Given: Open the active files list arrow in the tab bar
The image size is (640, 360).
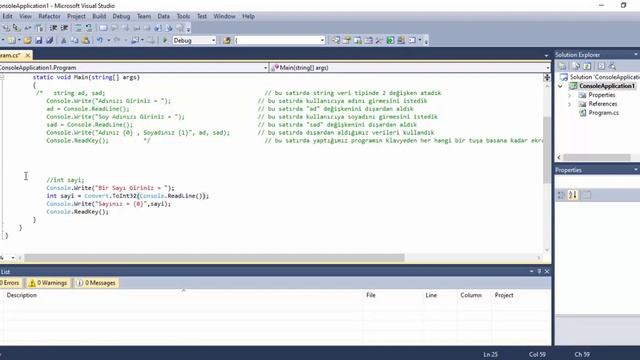Looking at the screenshot, I should [x=546, y=56].
